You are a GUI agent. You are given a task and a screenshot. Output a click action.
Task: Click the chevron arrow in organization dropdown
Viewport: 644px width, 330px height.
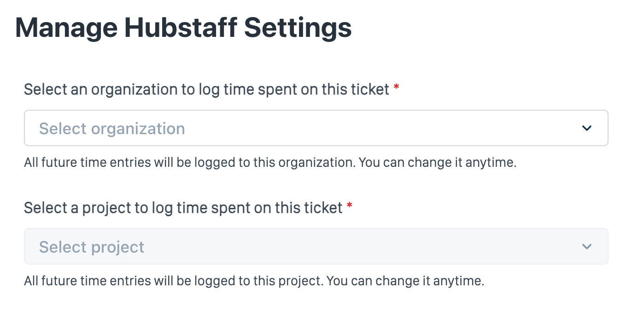[586, 128]
